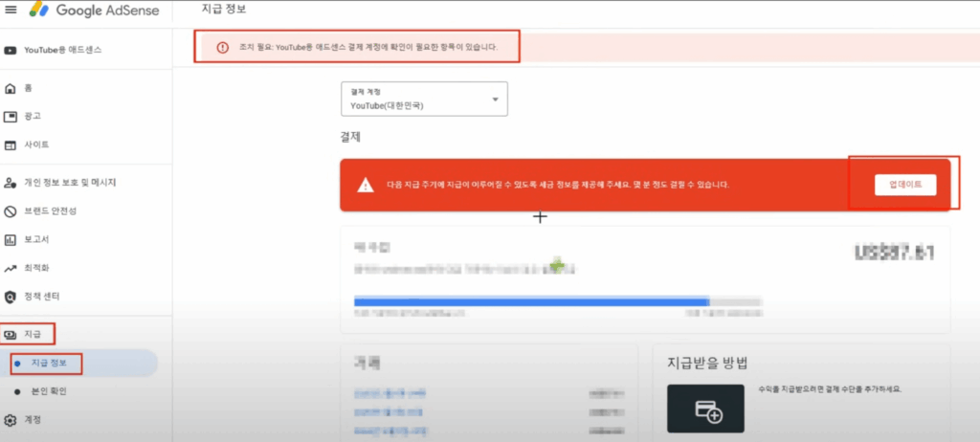The height and width of the screenshot is (442, 980).
Task: Open the hamburger main menu
Action: pyautogui.click(x=11, y=11)
